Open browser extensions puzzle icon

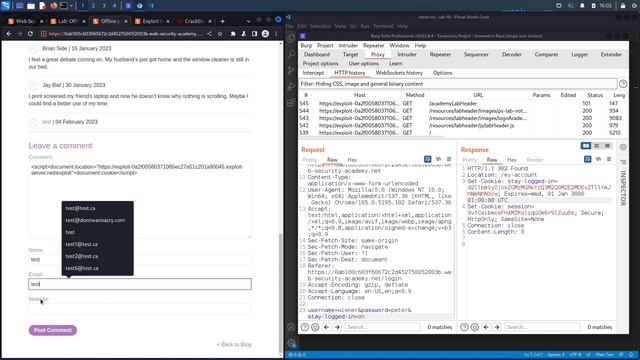[x=233, y=34]
